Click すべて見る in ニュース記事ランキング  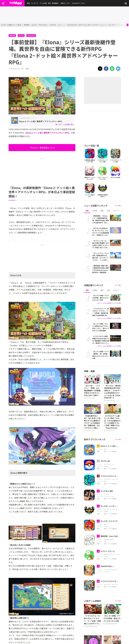[118, 206]
